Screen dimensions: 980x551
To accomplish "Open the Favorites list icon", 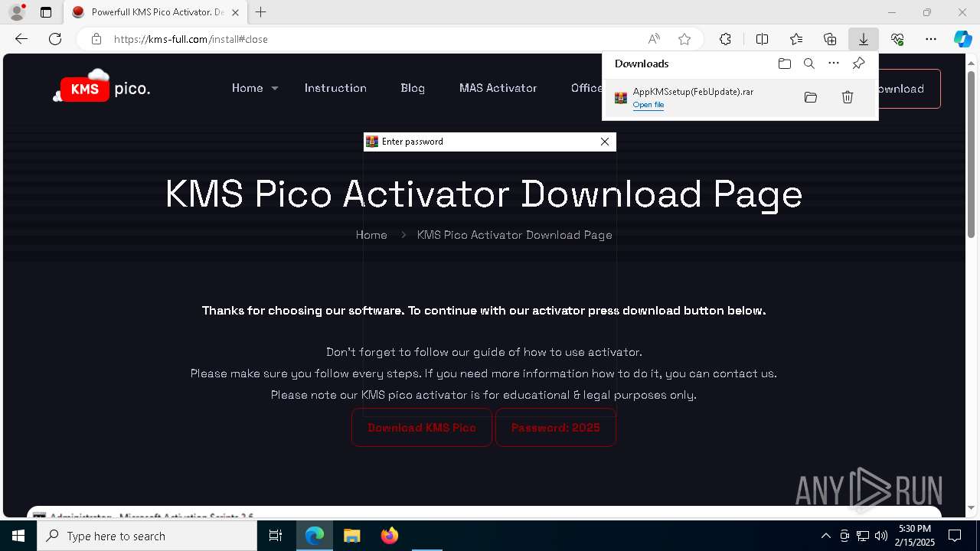I will [796, 39].
